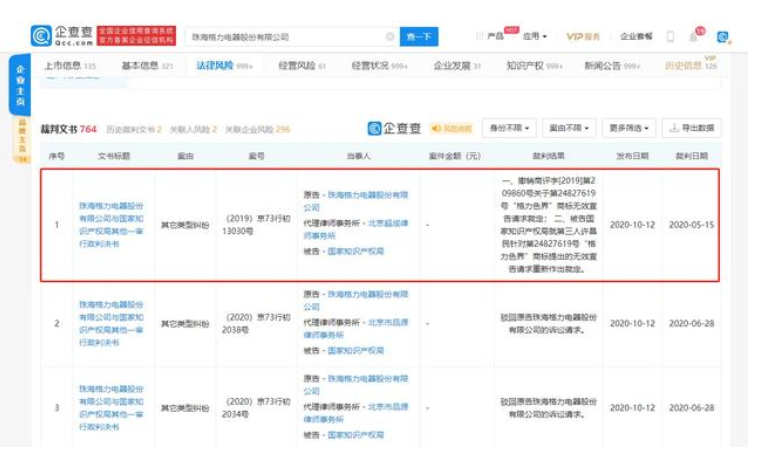The width and height of the screenshot is (758, 453).
Task: Open 关联企业风险 296 link
Action: [x=257, y=130]
